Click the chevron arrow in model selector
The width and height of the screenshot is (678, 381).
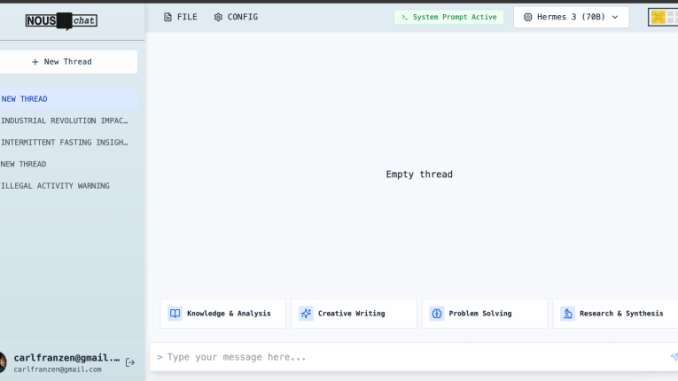click(615, 17)
